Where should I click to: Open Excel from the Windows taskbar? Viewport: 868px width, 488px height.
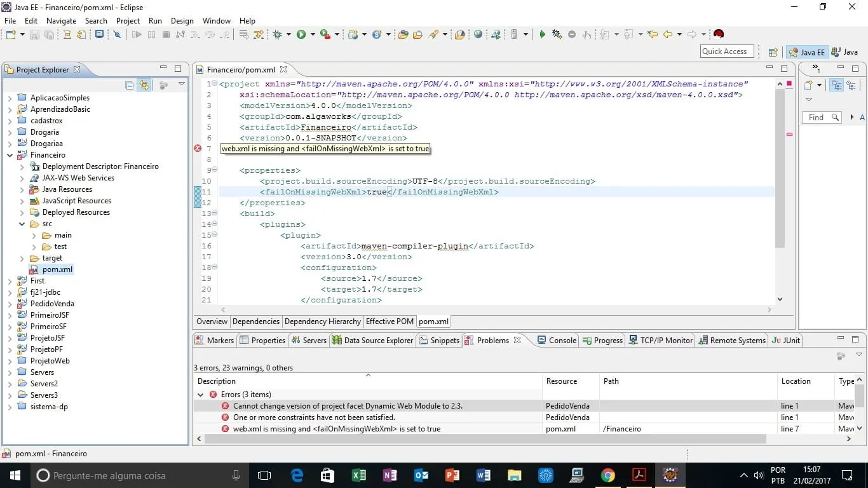tap(358, 475)
